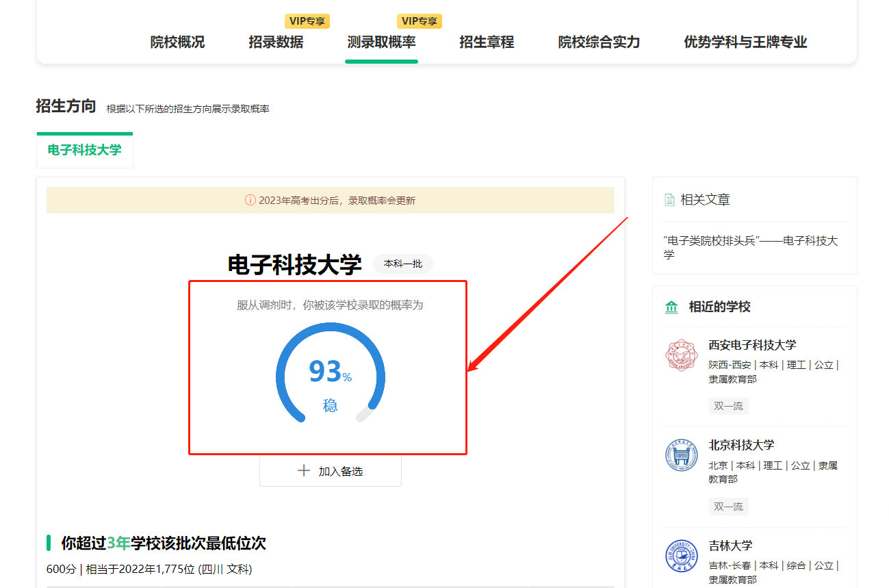Select the 测录取概率 tab
This screenshot has height=588, width=889.
click(381, 42)
